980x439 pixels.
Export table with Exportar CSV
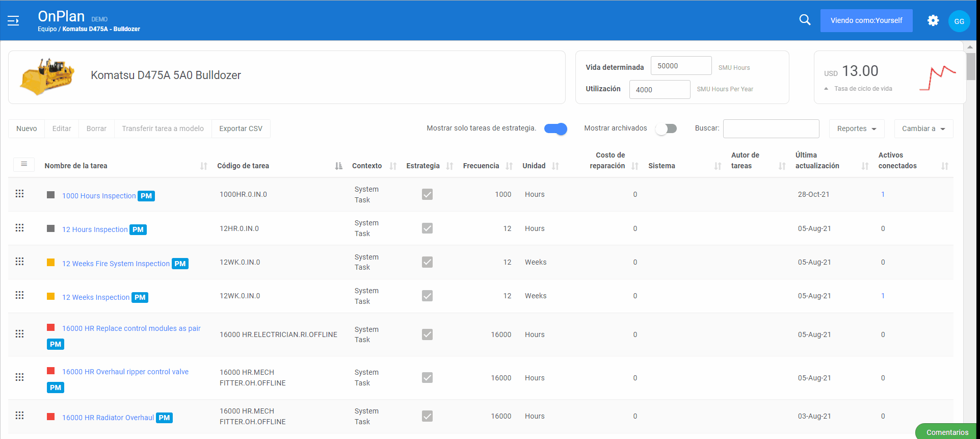pos(241,128)
